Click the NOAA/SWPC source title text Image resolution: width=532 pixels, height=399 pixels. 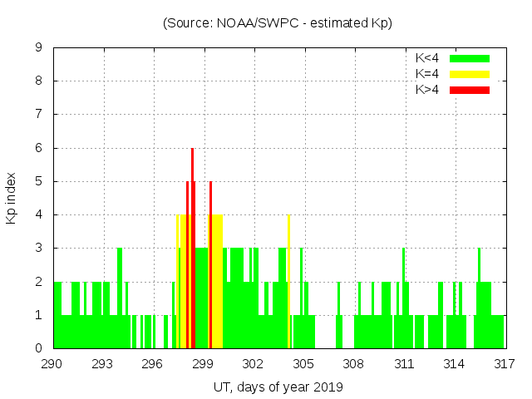tap(278, 23)
